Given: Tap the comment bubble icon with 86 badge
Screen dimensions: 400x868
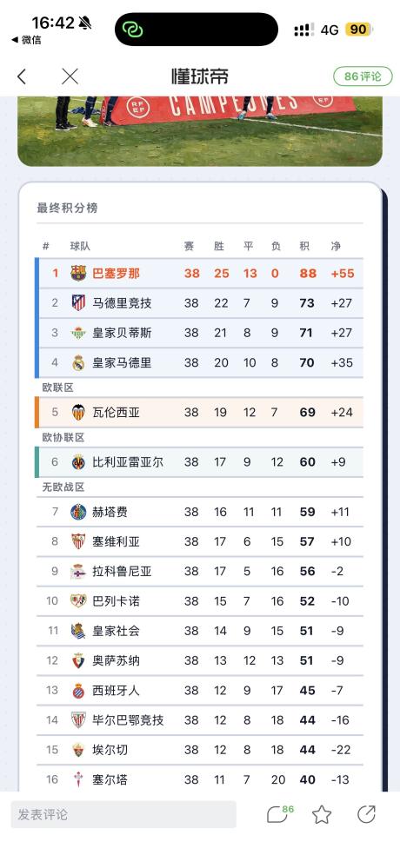Looking at the screenshot, I should (x=280, y=814).
